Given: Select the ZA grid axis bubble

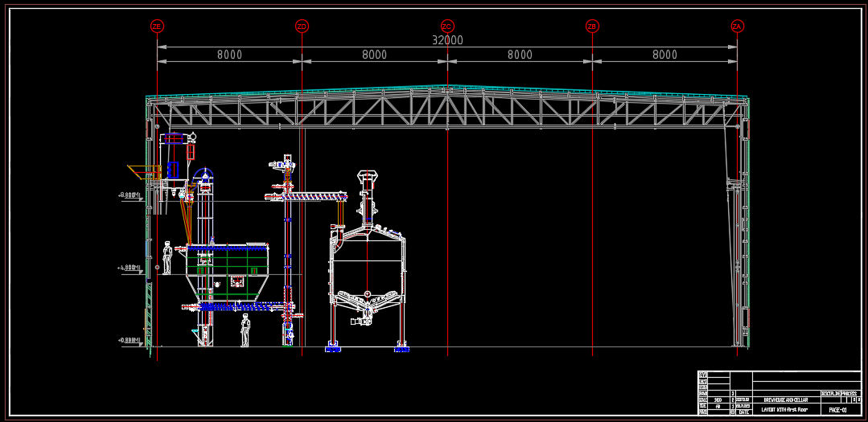Looking at the screenshot, I should pyautogui.click(x=737, y=26).
